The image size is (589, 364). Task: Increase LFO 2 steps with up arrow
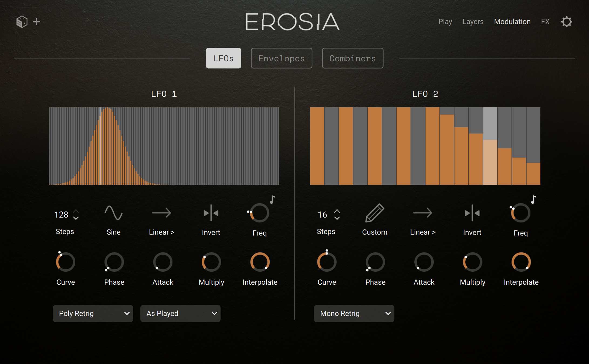coord(337,211)
